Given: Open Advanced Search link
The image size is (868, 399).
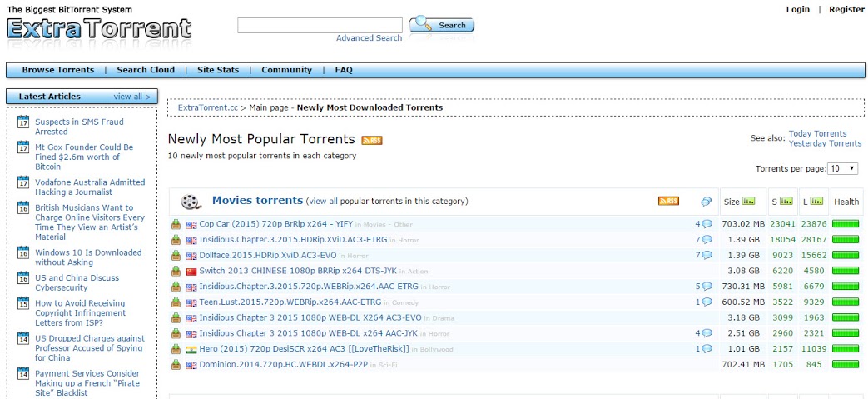Looking at the screenshot, I should 370,38.
